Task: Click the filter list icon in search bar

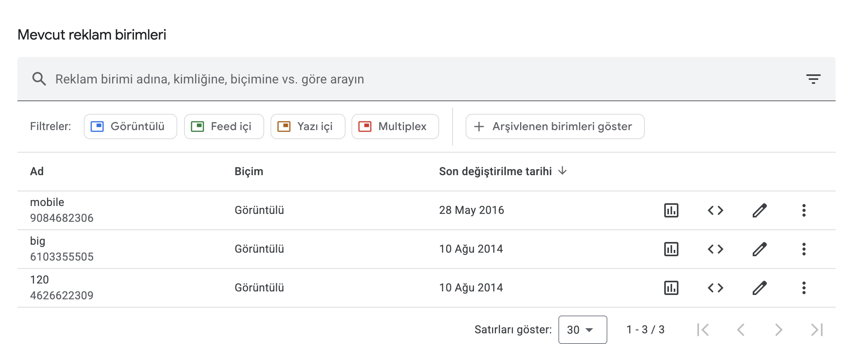Action: pos(813,79)
